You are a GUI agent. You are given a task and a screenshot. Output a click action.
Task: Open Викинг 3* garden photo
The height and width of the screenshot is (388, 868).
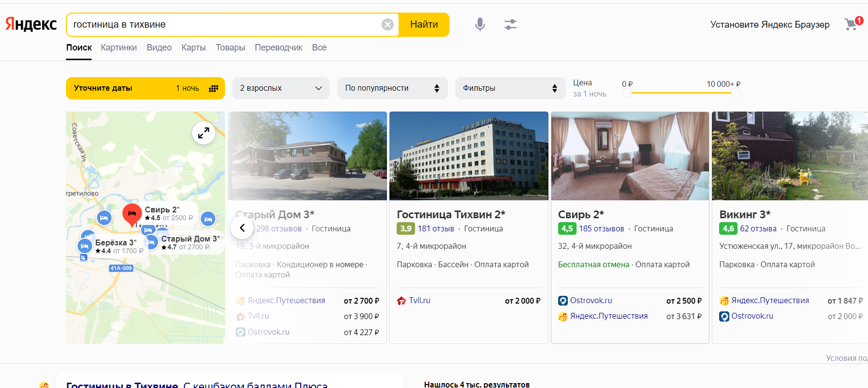pos(790,156)
